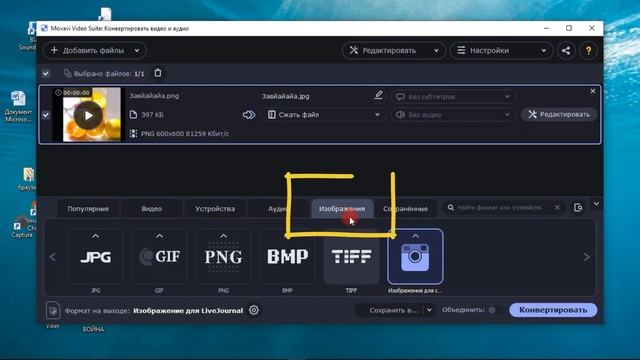Click the share icon in top toolbar

(x=566, y=51)
